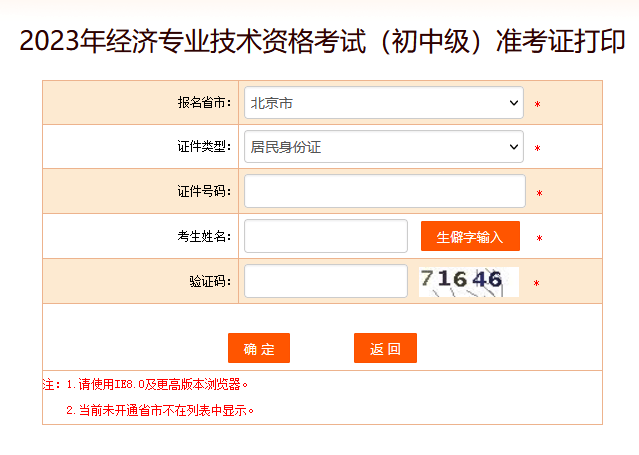639x455 pixels.
Task: Open the 报名省市 dropdown showing 北京市
Action: click(384, 103)
